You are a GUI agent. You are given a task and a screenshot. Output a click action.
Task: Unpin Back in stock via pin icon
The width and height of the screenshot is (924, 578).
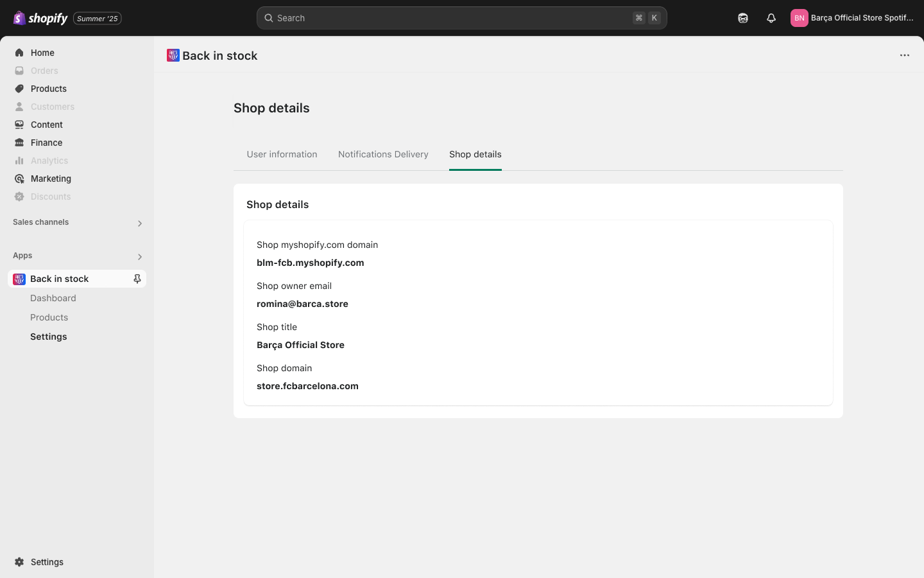coord(137,279)
